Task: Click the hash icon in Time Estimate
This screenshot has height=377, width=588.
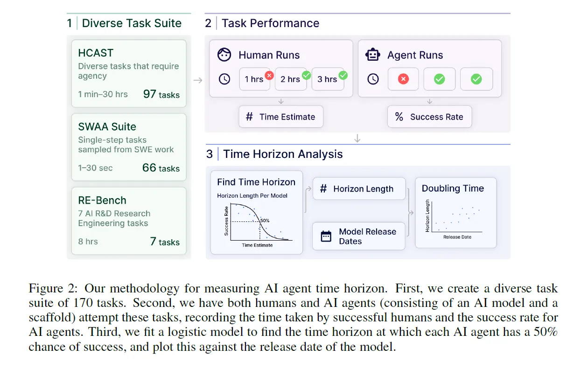Action: point(249,117)
